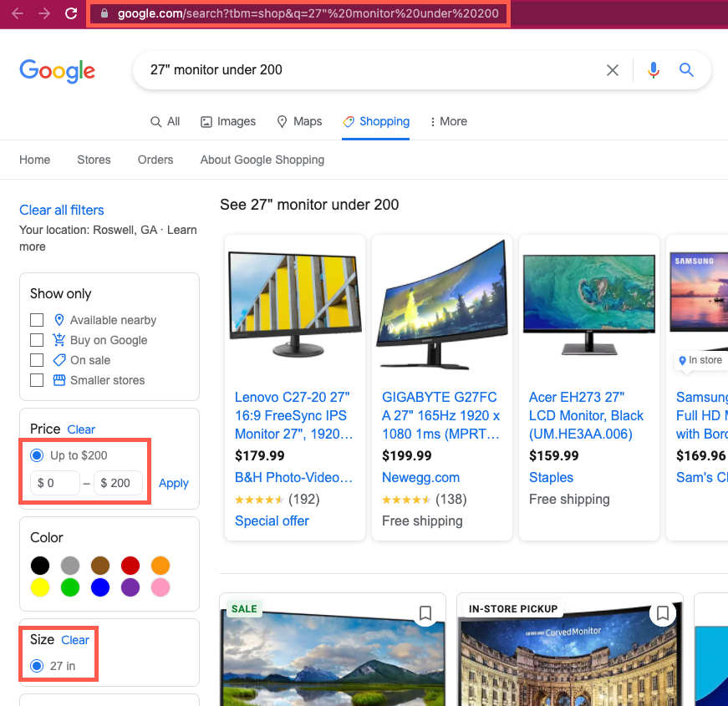The image size is (728, 706).
Task: Clear the Price filter
Action: pyautogui.click(x=81, y=429)
